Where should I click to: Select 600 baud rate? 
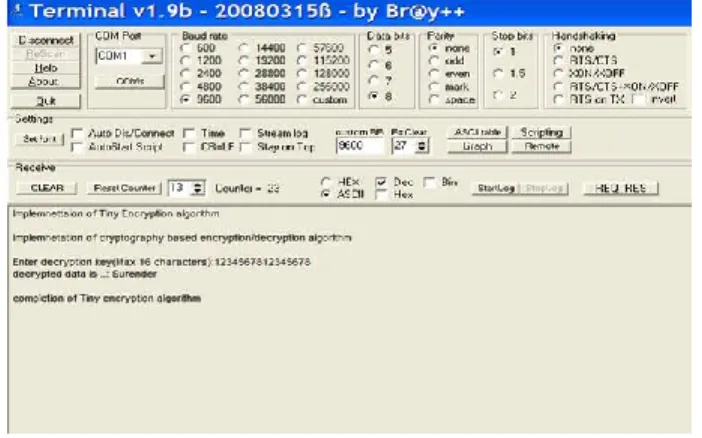coord(185,48)
